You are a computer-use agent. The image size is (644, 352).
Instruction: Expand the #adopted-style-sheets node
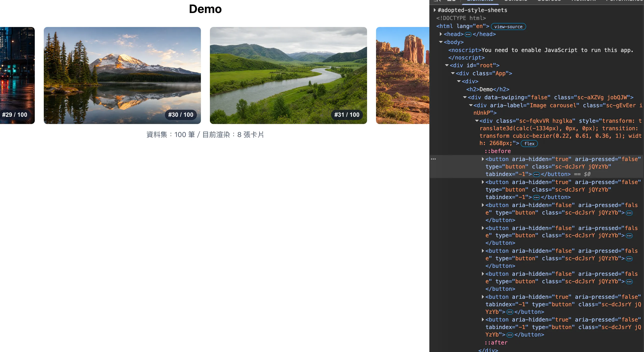pos(435,10)
